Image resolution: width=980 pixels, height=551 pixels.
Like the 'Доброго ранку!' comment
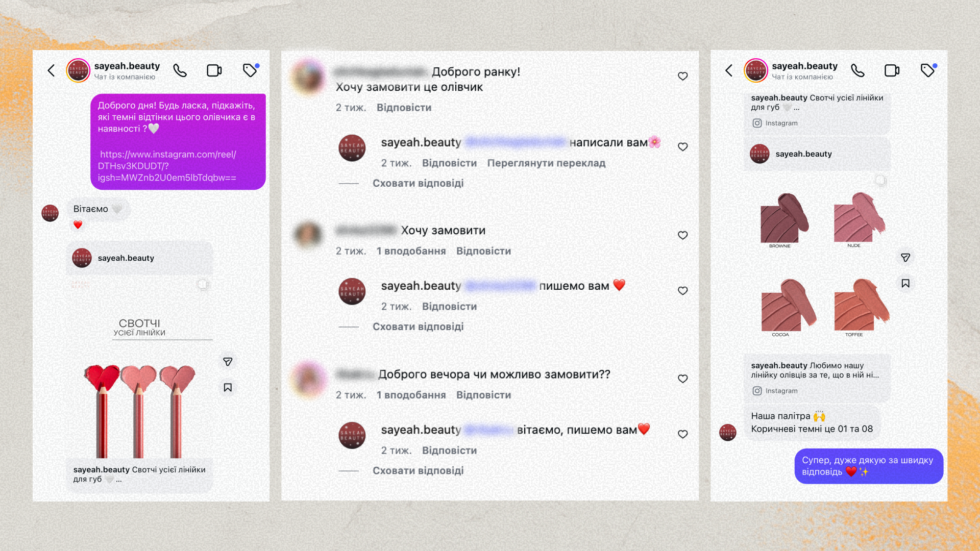[x=683, y=77]
